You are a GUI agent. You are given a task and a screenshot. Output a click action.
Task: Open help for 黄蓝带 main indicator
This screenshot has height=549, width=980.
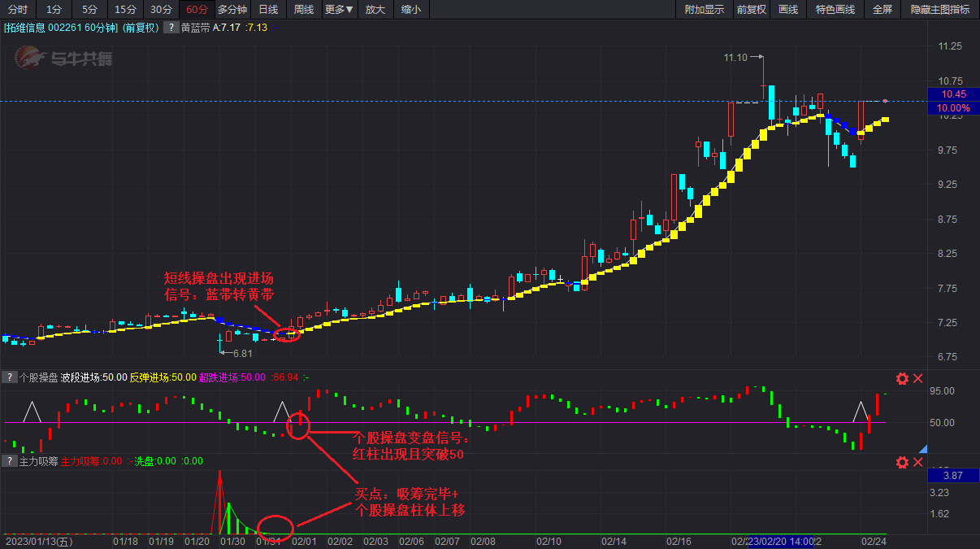click(x=171, y=27)
